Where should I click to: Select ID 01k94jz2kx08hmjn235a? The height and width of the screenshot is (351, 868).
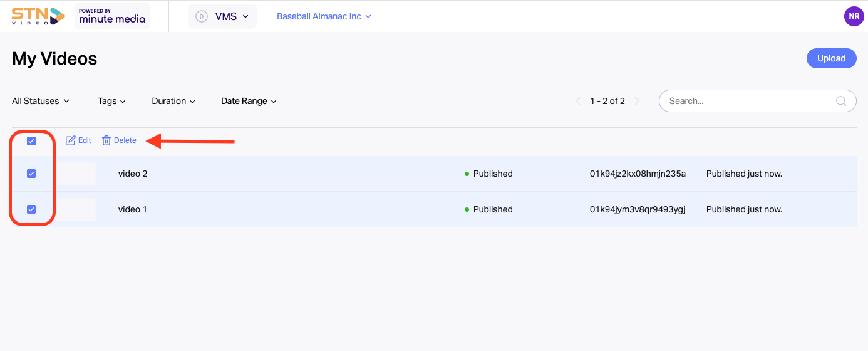pyautogui.click(x=638, y=174)
